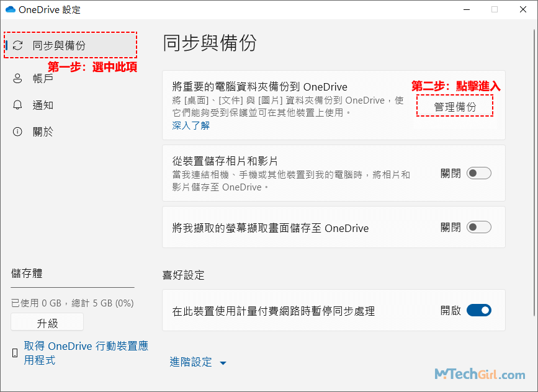
Task: Click the account person icon
Action: (x=17, y=78)
